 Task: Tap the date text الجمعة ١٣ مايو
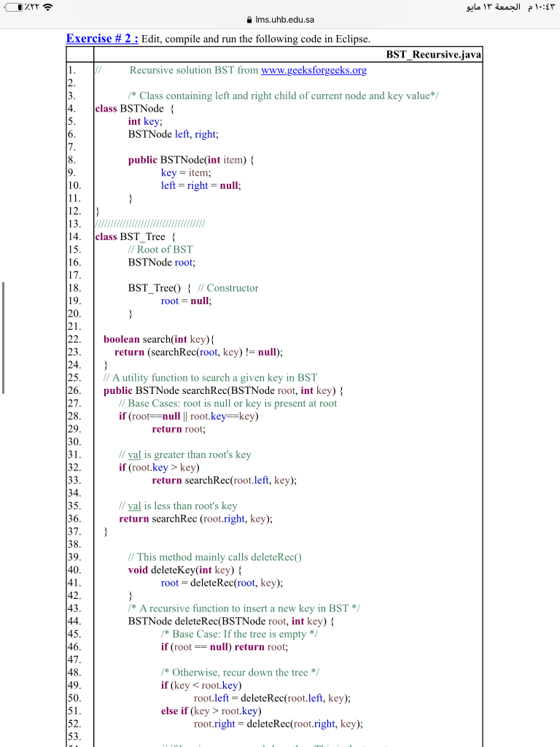[x=494, y=7]
